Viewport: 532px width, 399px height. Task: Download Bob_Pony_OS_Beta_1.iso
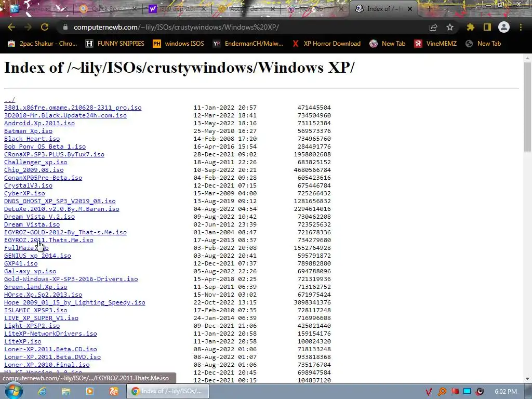click(x=45, y=147)
